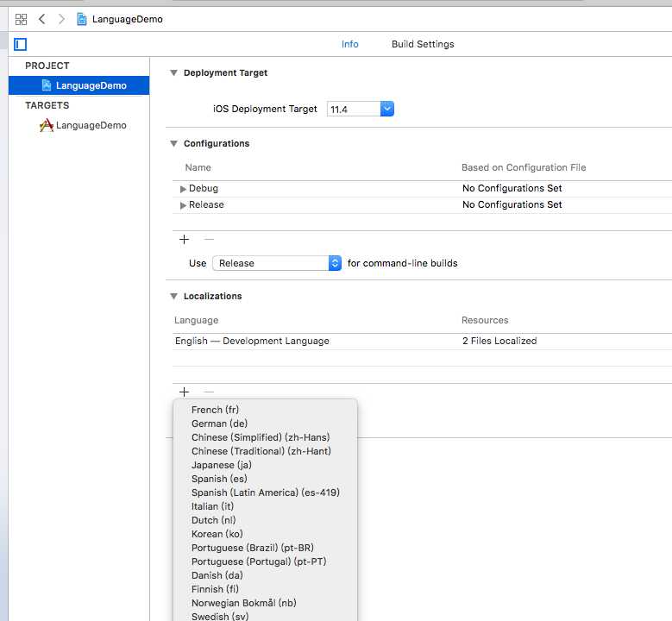Choose German (de) from the menu
This screenshot has width=672, height=621.
coord(265,423)
